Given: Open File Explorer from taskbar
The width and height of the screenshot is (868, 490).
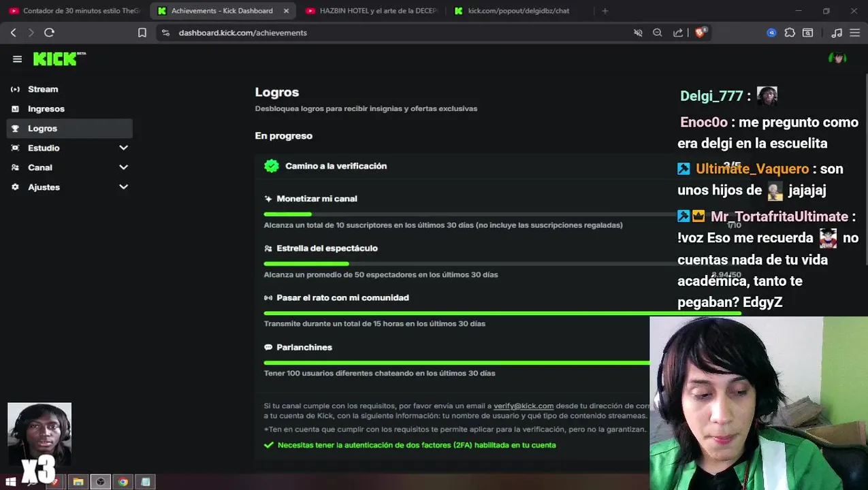Looking at the screenshot, I should (78, 482).
